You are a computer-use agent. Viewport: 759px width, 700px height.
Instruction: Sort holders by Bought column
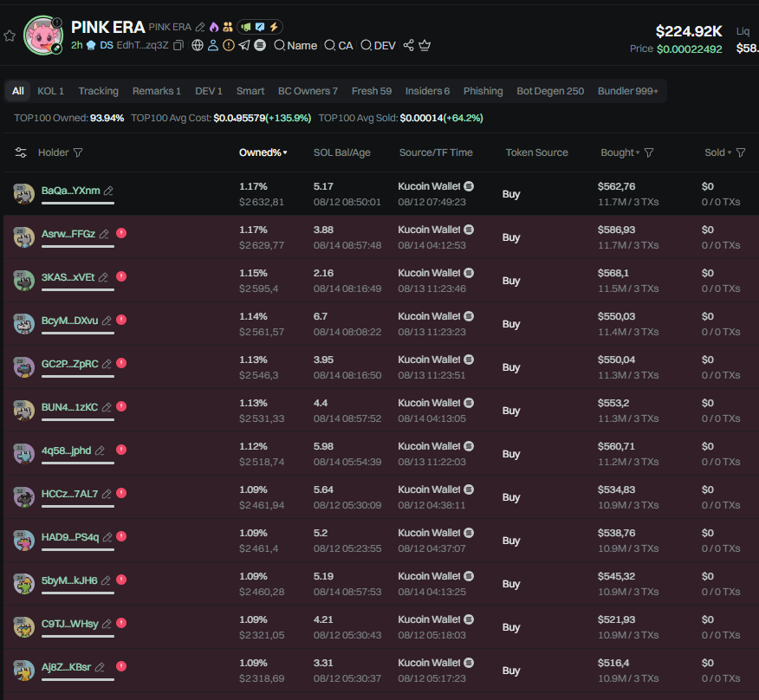click(620, 152)
